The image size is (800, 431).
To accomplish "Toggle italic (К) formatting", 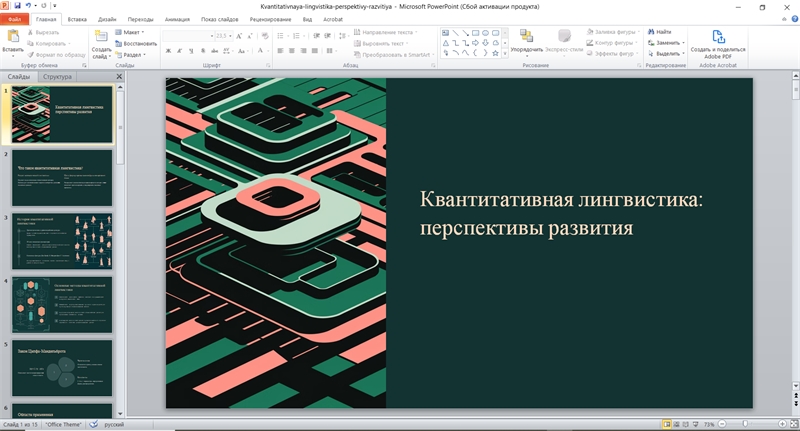I will pos(180,50).
